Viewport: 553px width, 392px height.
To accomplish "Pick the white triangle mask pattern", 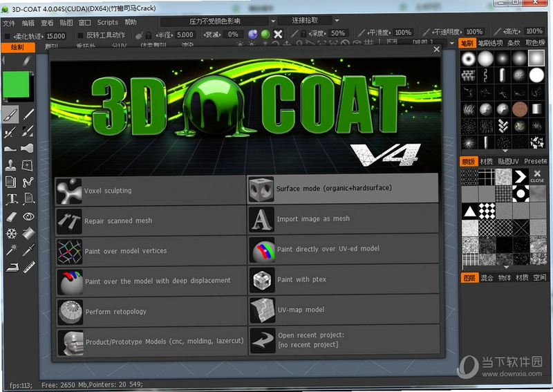I will tap(470, 211).
